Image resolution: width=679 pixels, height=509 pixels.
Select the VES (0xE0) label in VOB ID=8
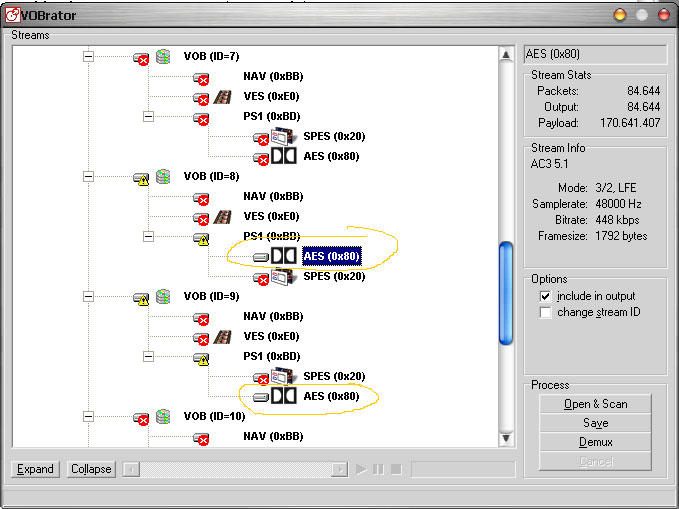coord(272,216)
